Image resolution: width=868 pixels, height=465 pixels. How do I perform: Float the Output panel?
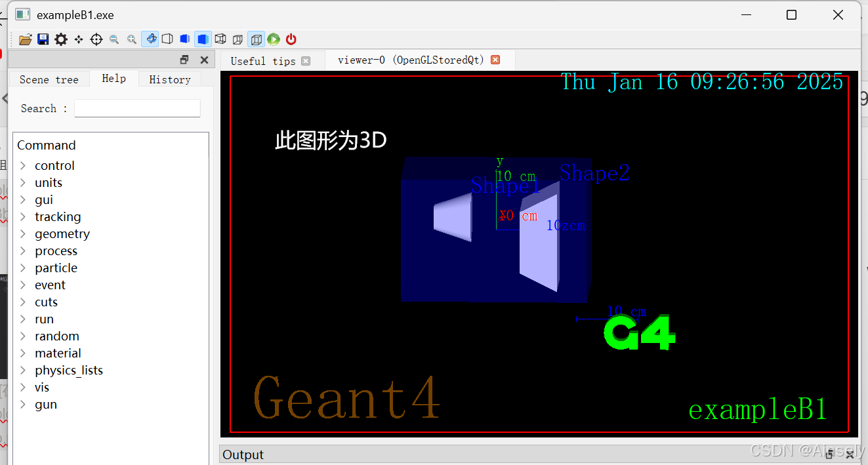pos(829,454)
